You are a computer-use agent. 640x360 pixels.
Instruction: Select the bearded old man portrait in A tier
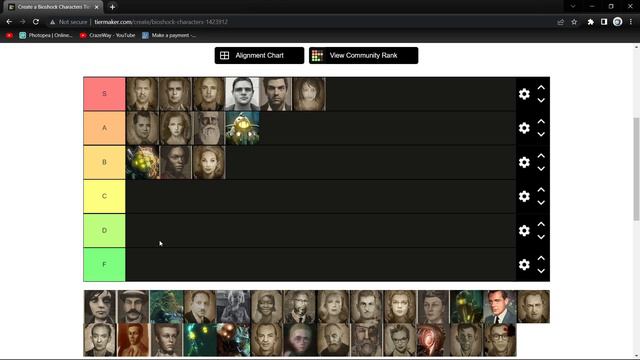tap(209, 128)
